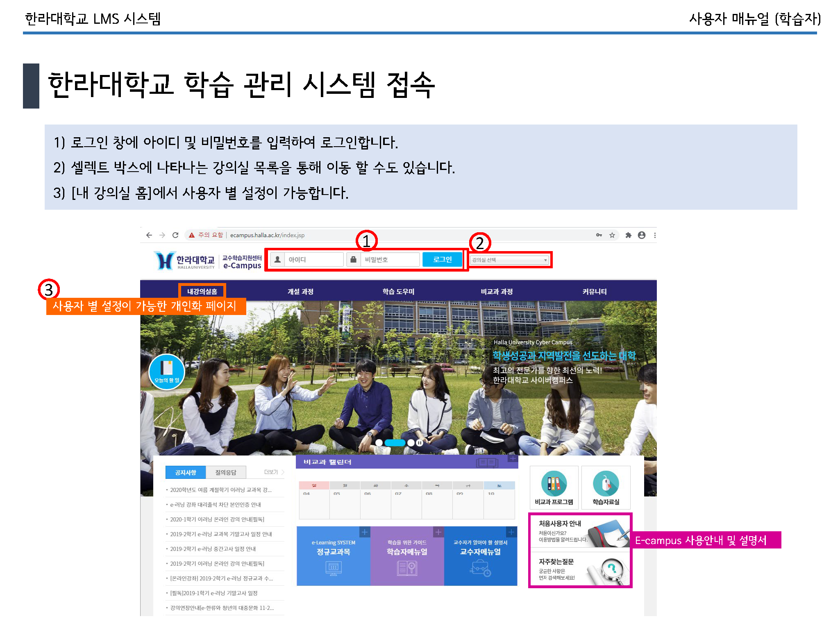Screen dimensions: 840x630
Task: Click the 아이디 input field
Action: [x=313, y=260]
